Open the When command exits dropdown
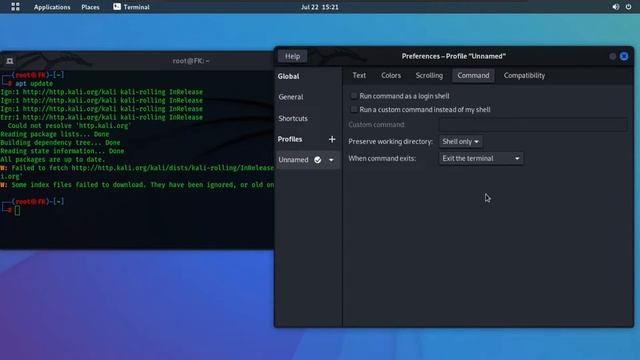The width and height of the screenshot is (640, 360). pyautogui.click(x=481, y=158)
